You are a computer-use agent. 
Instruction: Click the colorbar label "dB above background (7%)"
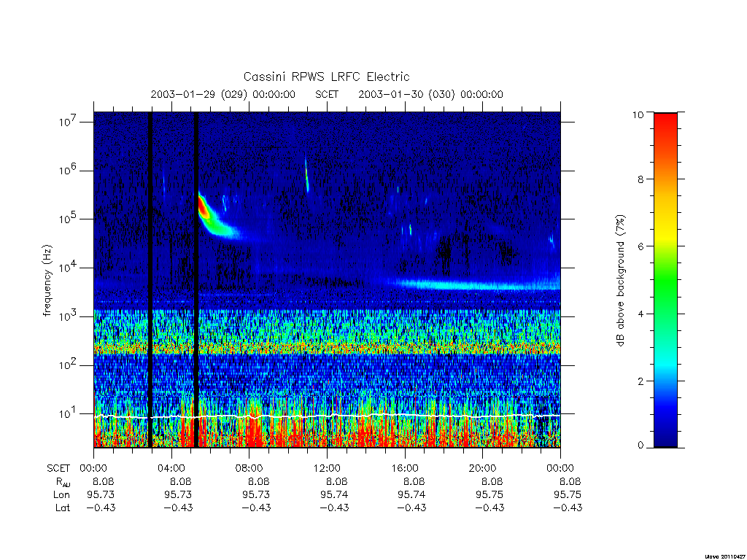tap(620, 281)
